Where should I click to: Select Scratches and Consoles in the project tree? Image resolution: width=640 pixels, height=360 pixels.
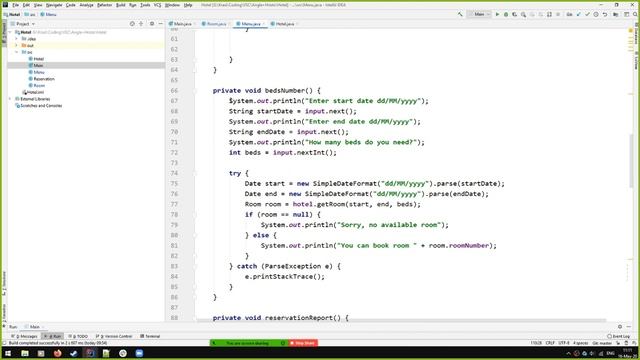[x=38, y=105]
